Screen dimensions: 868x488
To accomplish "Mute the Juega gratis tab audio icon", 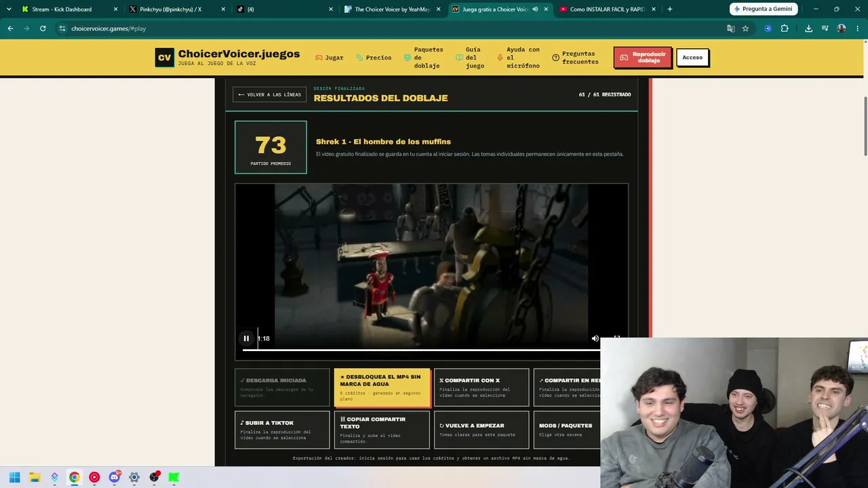I will click(535, 9).
